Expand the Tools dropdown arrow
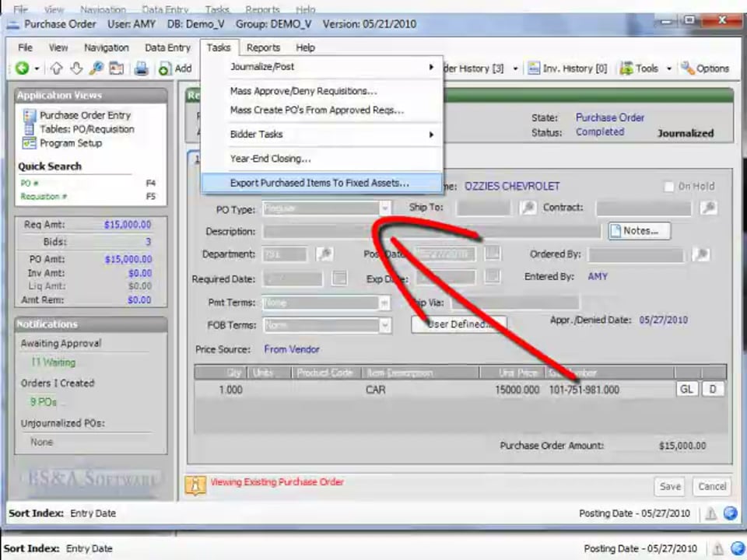The image size is (747, 560). pos(669,69)
